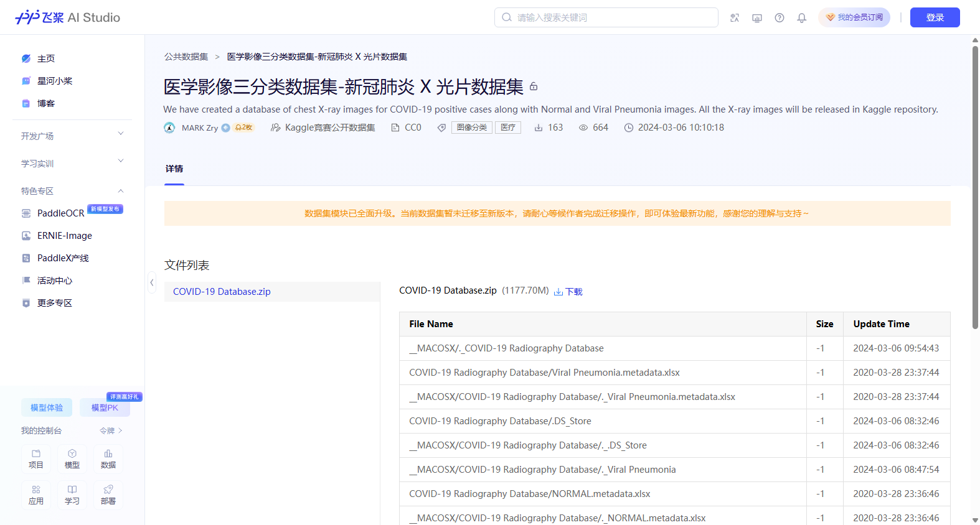The width and height of the screenshot is (980, 525).
Task: Click the 主页 home sidebar icon
Action: point(26,58)
